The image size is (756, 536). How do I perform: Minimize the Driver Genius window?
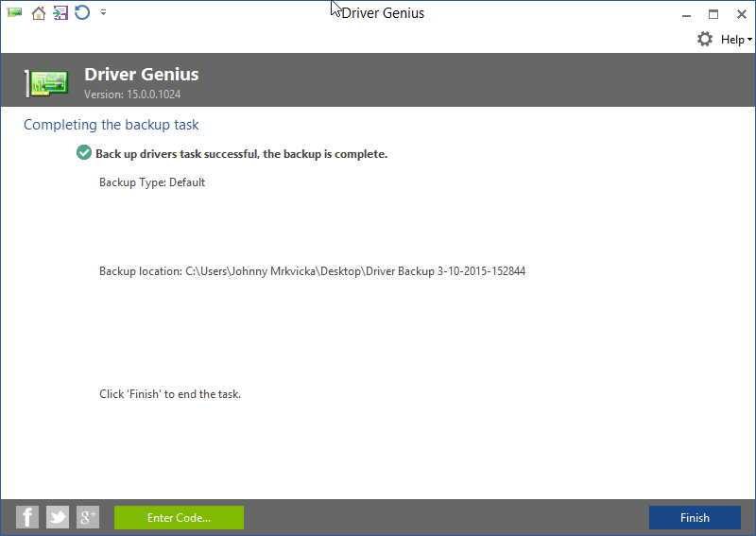(x=687, y=14)
